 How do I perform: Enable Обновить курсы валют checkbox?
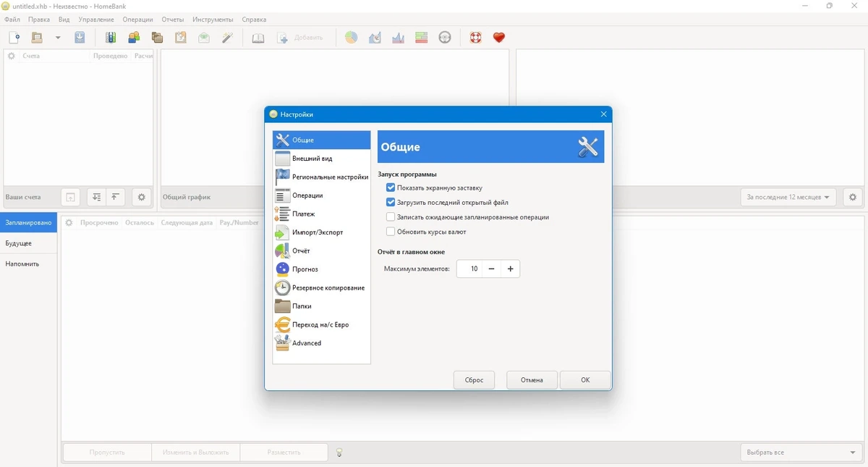point(391,232)
